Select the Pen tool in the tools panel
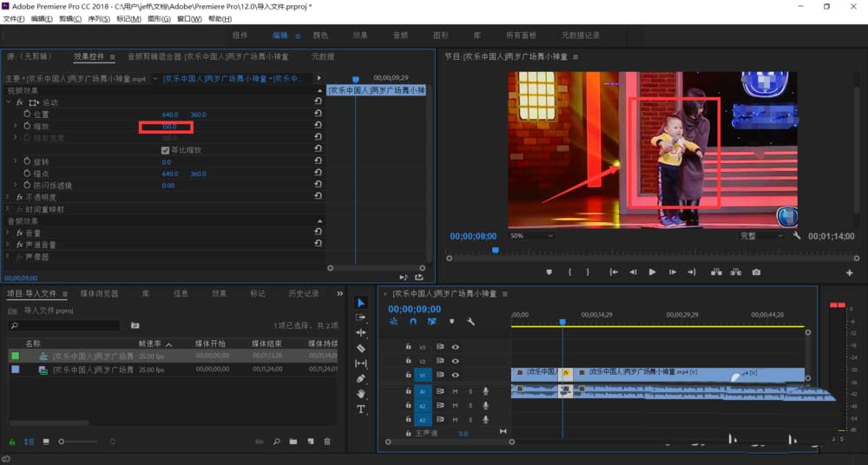This screenshot has width=868, height=465. [361, 378]
